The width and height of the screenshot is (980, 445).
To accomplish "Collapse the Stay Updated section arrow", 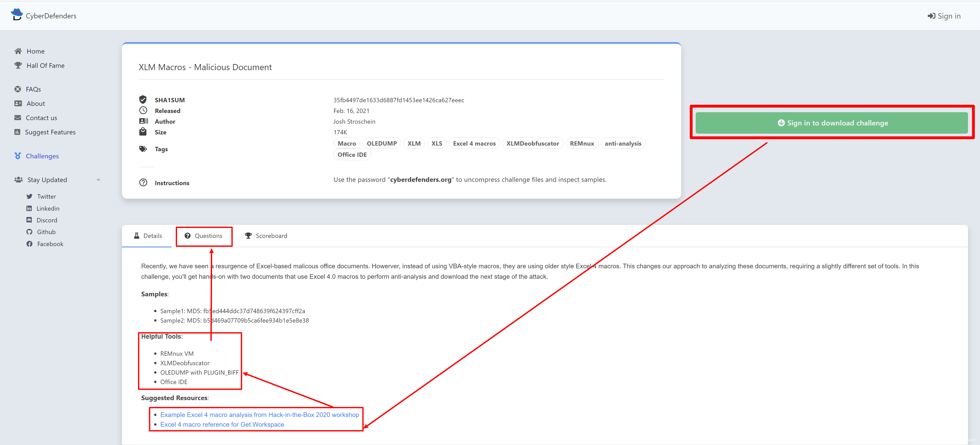I will (98, 180).
